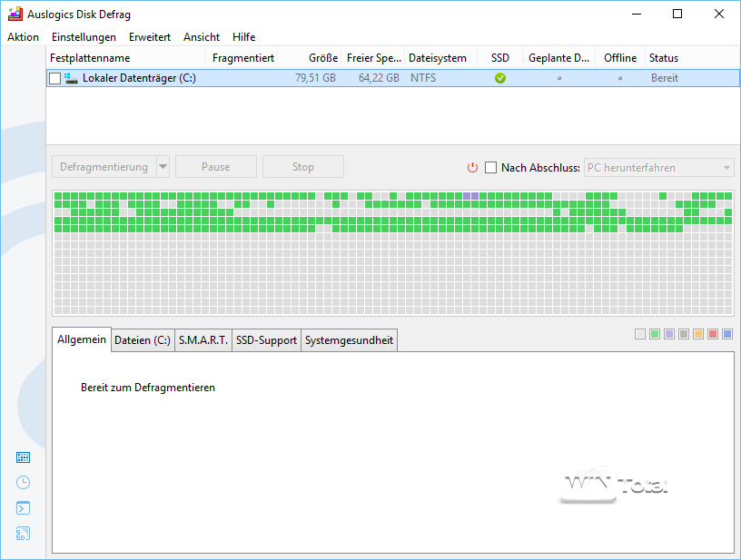This screenshot has height=560, width=741.
Task: Sort by the Festplattenname column header
Action: (125, 58)
